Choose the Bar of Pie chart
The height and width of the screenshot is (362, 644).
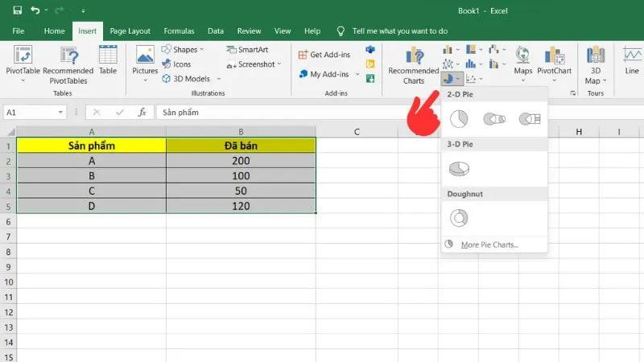pos(530,119)
